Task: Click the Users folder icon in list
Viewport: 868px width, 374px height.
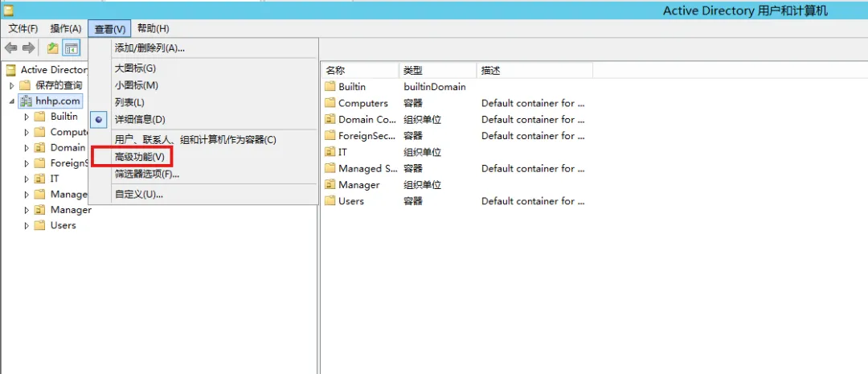Action: coord(330,200)
